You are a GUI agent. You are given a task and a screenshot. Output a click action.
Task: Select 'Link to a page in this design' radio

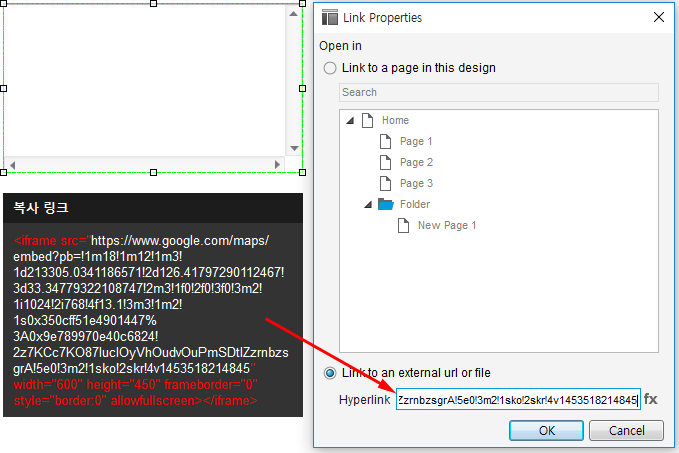point(330,68)
